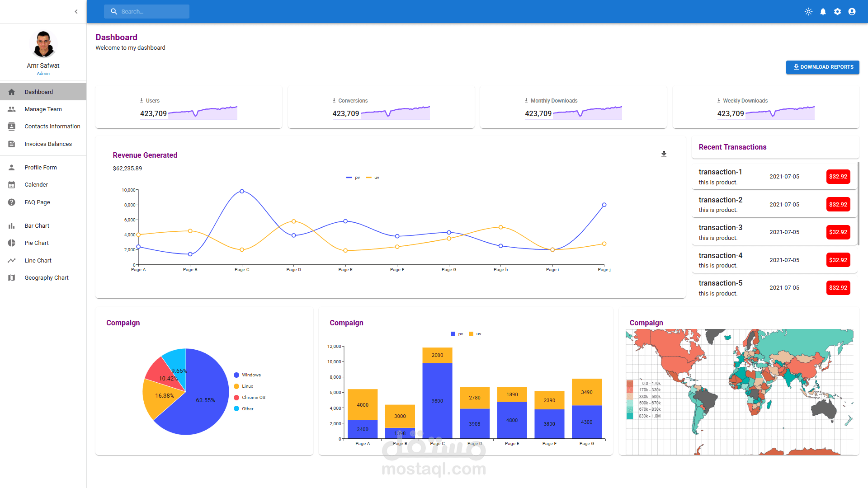Click the FAQ Page question mark icon

point(12,202)
